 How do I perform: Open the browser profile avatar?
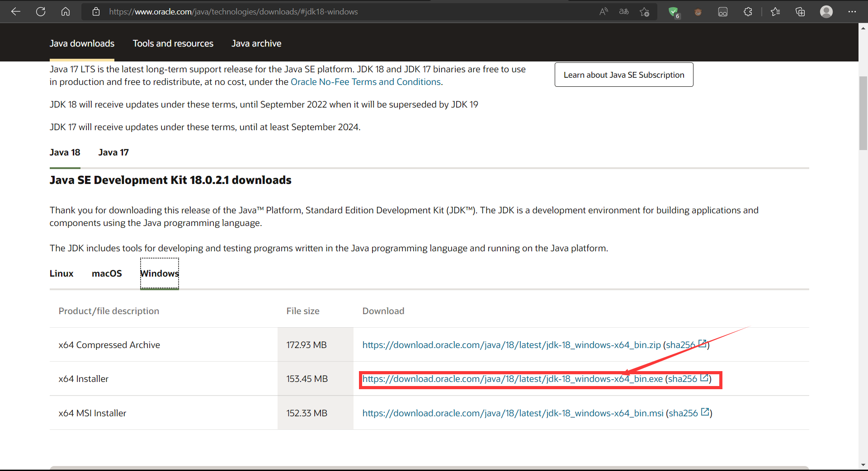826,12
